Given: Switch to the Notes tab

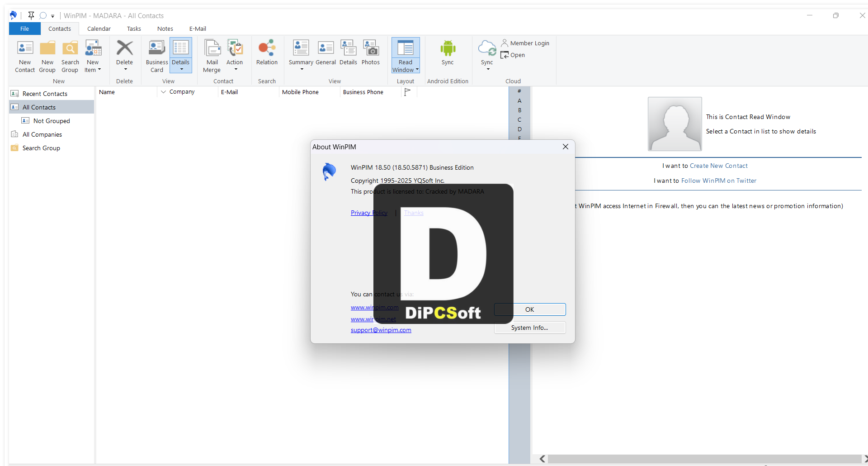Looking at the screenshot, I should 165,29.
